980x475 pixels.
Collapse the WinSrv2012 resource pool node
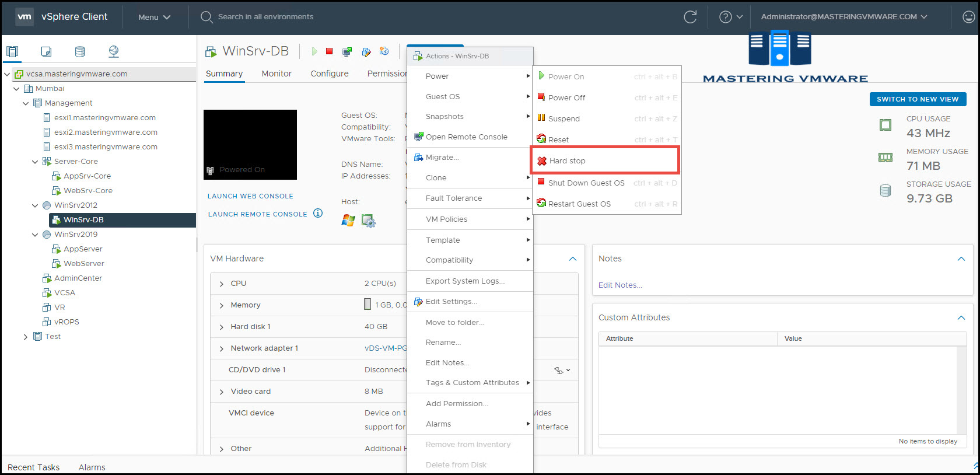pos(35,205)
